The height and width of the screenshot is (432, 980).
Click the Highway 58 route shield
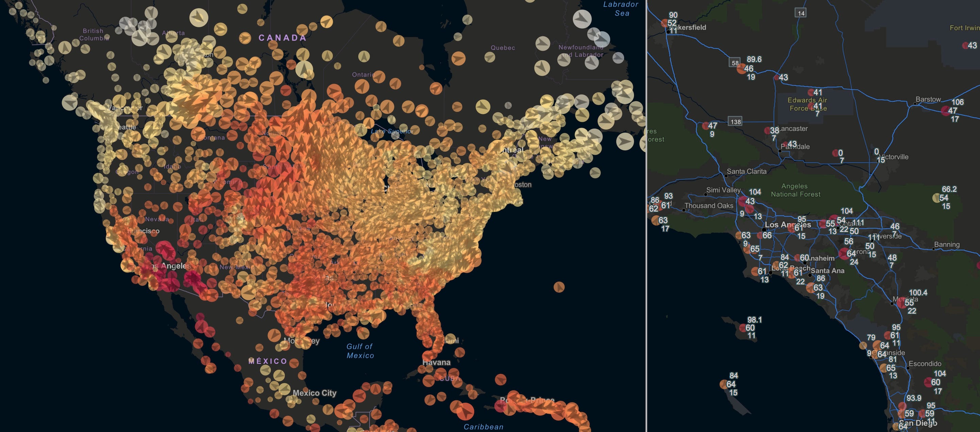coord(735,63)
